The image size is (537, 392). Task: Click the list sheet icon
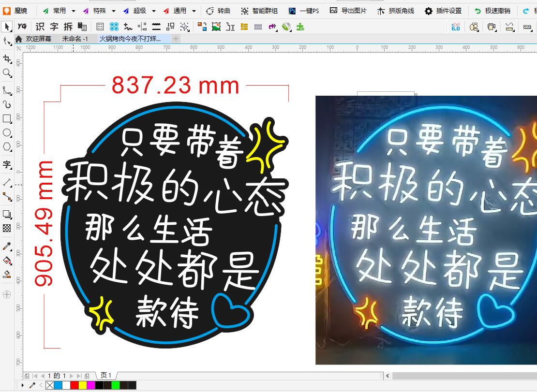100,27
